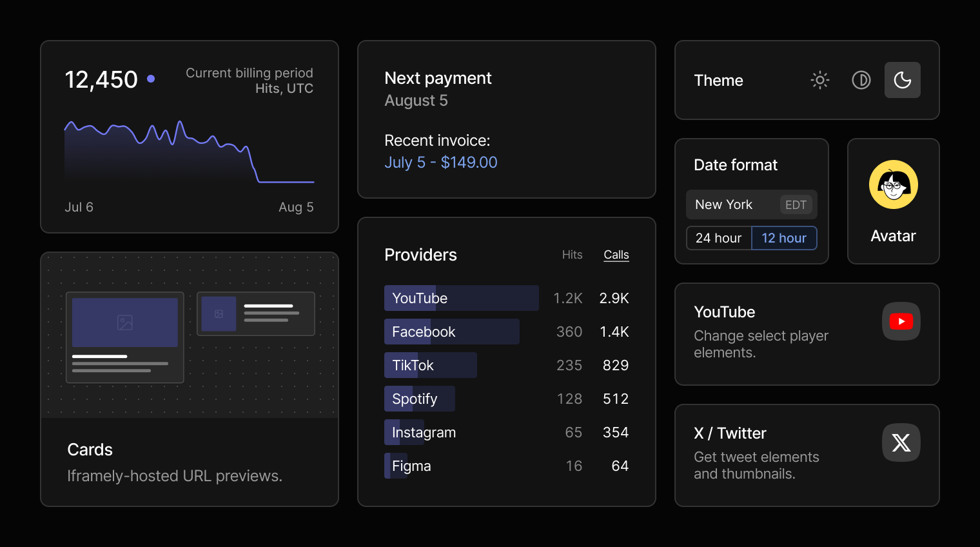Screen dimensions: 980x547
Task: Click the Date format heading
Action: (x=736, y=165)
